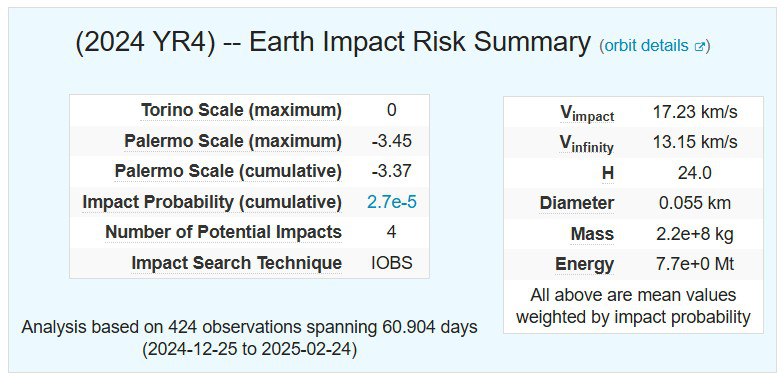The height and width of the screenshot is (384, 784).
Task: Click the external link icon beside orbit details
Action: pos(700,46)
